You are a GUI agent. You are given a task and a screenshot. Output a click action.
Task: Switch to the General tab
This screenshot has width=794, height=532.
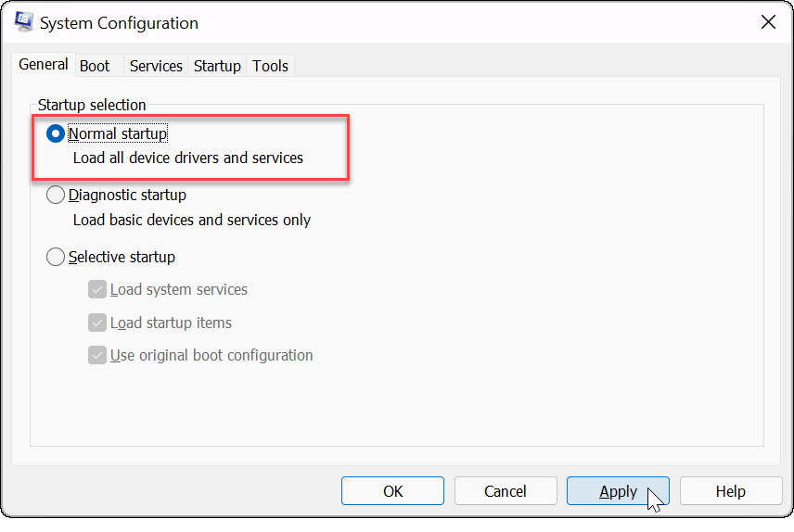[x=44, y=65]
